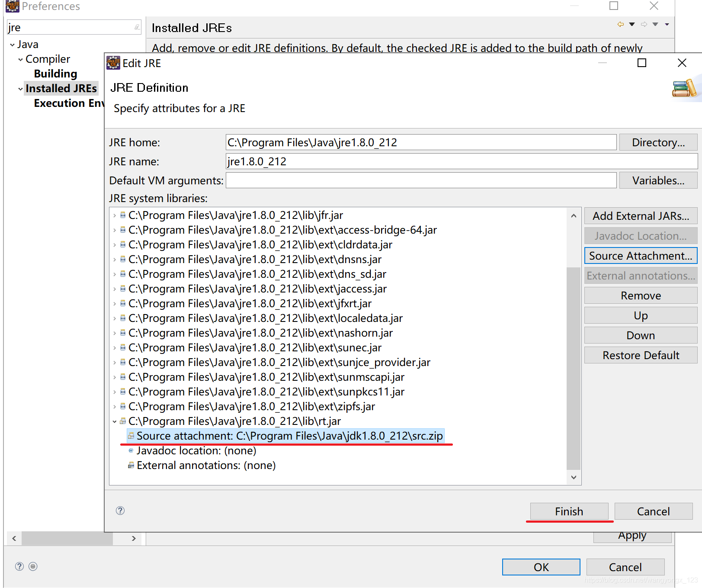
Task: Open Edit JRE help icon
Action: (120, 511)
